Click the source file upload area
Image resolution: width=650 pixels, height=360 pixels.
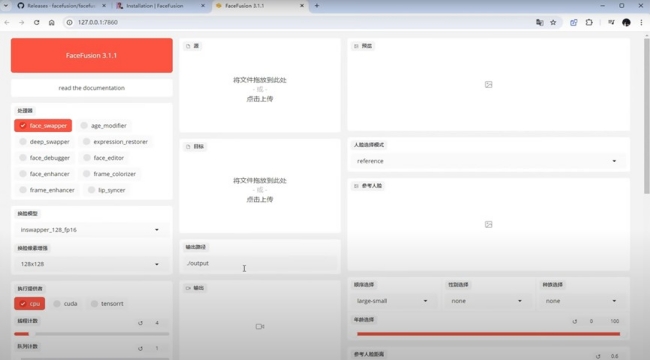260,89
